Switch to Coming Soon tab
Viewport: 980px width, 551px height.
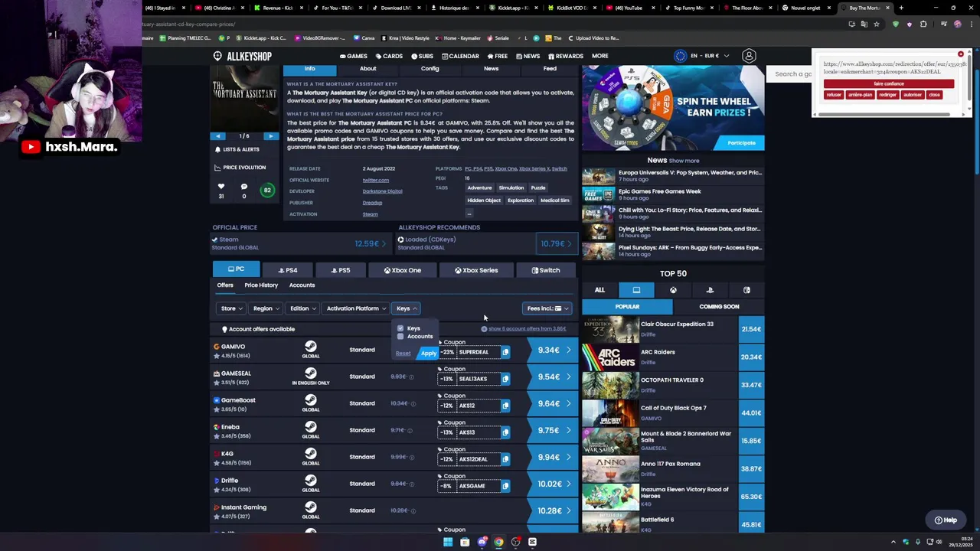pos(719,307)
